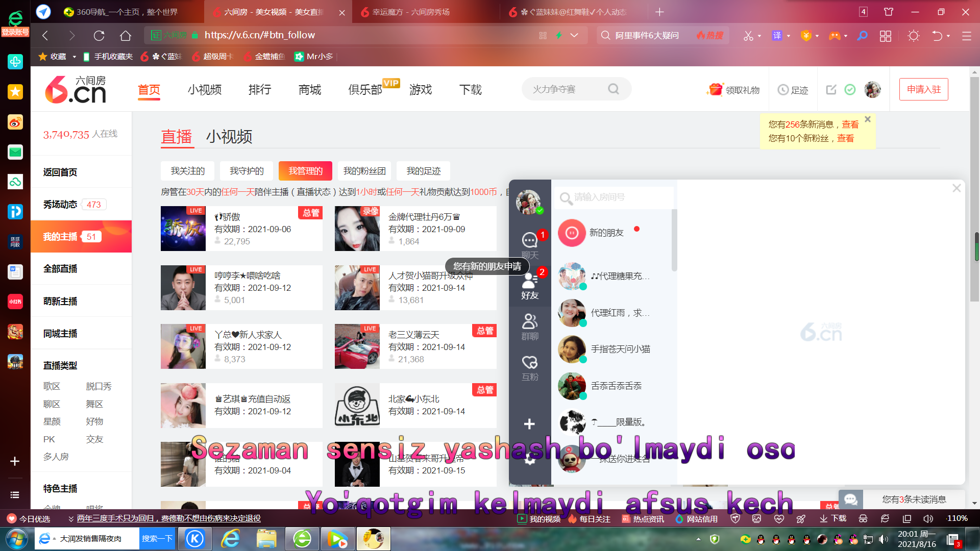Open 排行 in the site navigation
Image resolution: width=980 pixels, height=551 pixels.
[260, 90]
